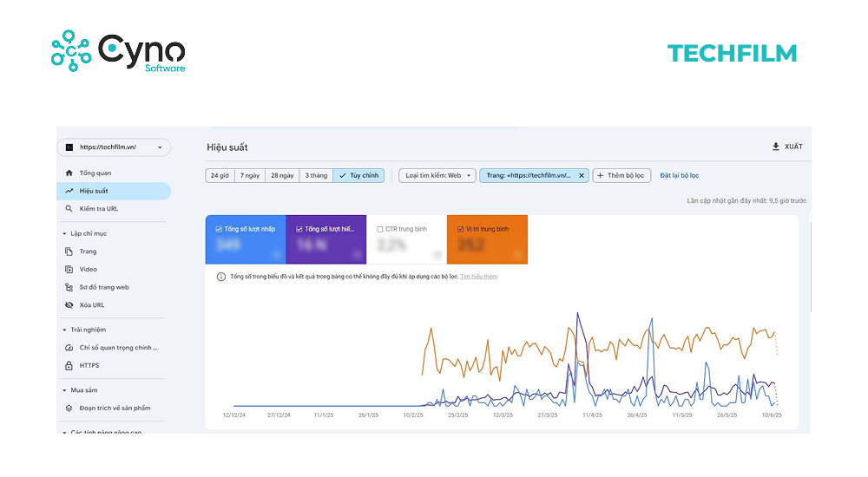Image resolution: width=868 pixels, height=477 pixels.
Task: Click the TECHFILM logo
Action: click(x=732, y=54)
